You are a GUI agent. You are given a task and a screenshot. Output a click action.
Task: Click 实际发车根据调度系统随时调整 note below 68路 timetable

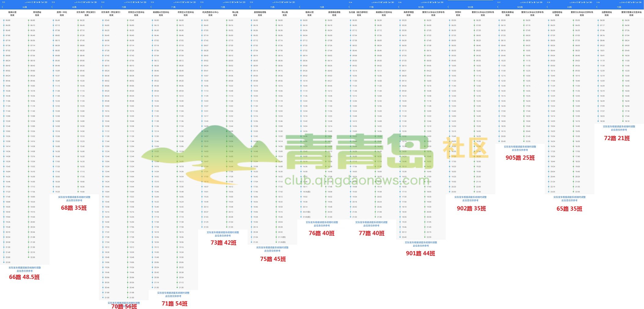point(74,197)
